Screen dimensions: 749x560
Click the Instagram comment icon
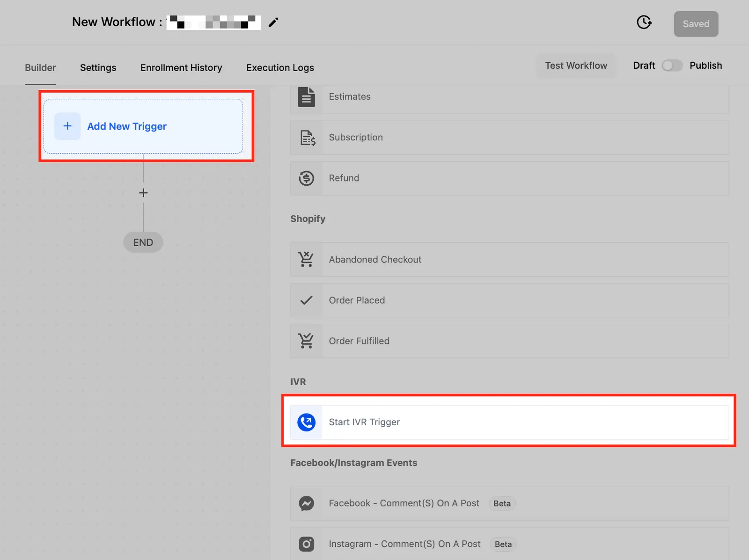[x=307, y=544]
